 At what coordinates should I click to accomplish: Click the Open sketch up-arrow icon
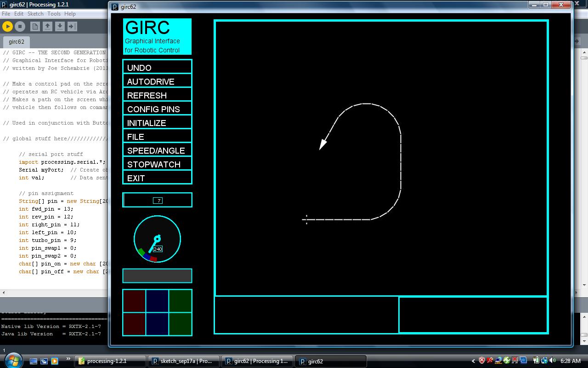47,27
